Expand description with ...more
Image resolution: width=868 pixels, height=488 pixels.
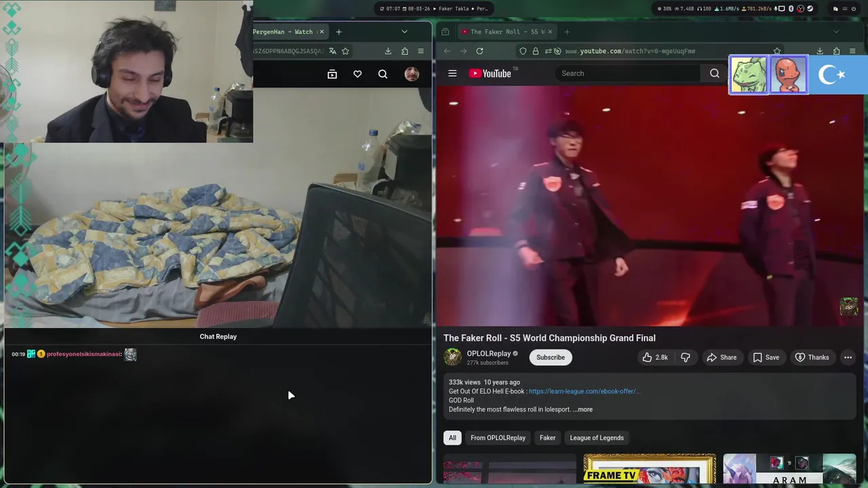(583, 409)
